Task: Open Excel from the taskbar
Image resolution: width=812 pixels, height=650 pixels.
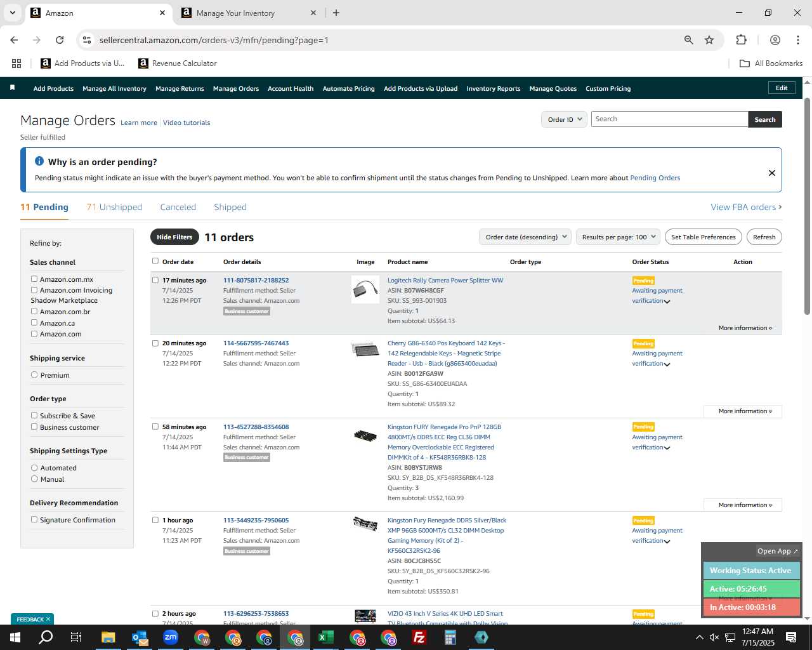Action: coord(326,637)
